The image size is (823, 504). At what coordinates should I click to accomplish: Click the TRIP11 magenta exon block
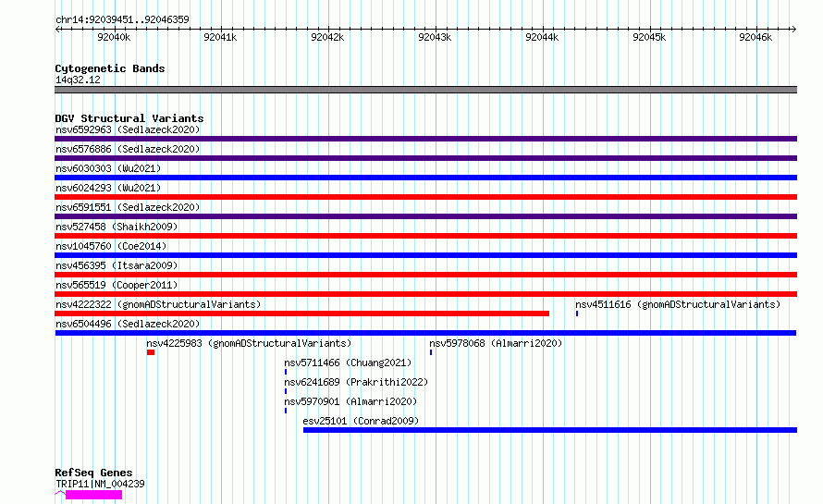94,495
